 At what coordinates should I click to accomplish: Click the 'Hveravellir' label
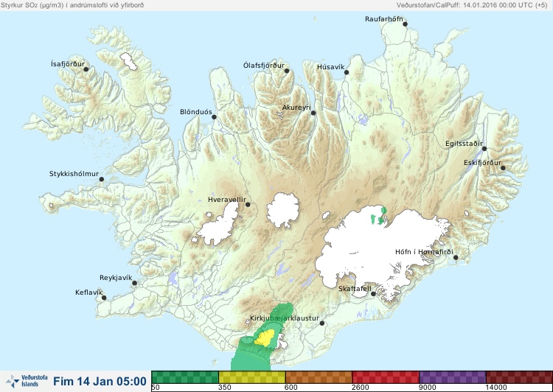tap(227, 200)
